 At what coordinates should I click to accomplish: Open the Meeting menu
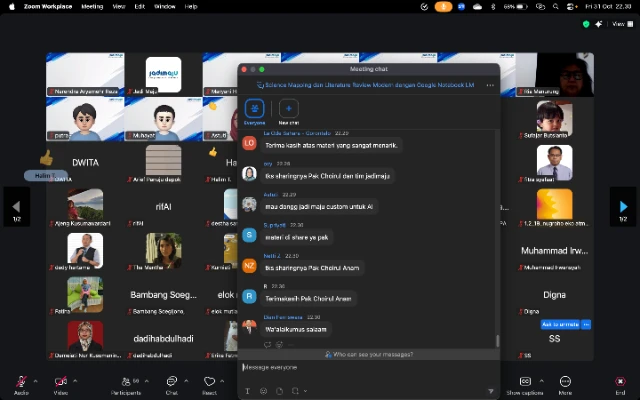92,7
